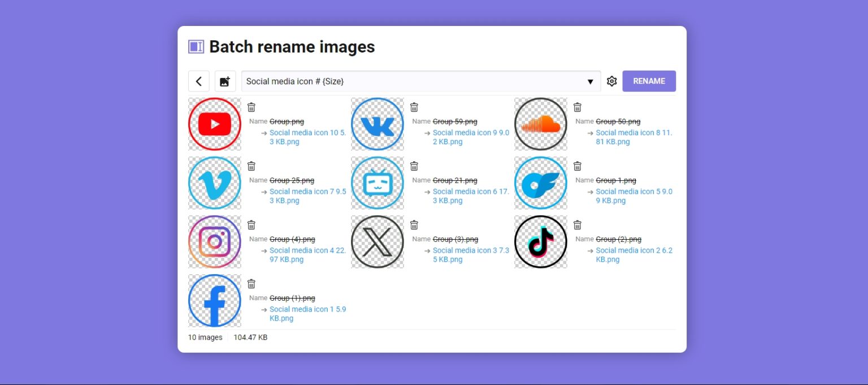Delete the X logo image
The width and height of the screenshot is (868, 385).
coord(414,224)
